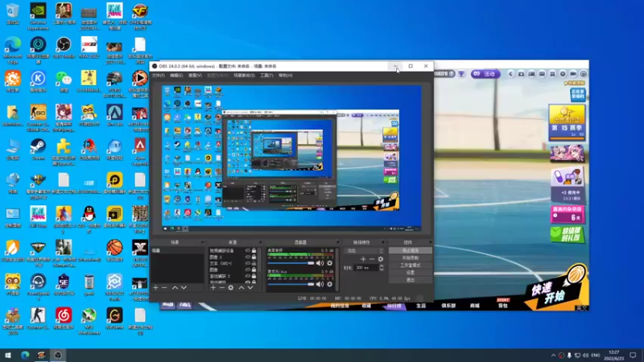Move selected source down with arrow

[x=250, y=288]
